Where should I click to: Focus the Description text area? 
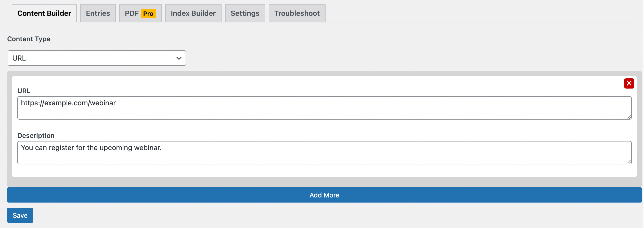pos(324,153)
